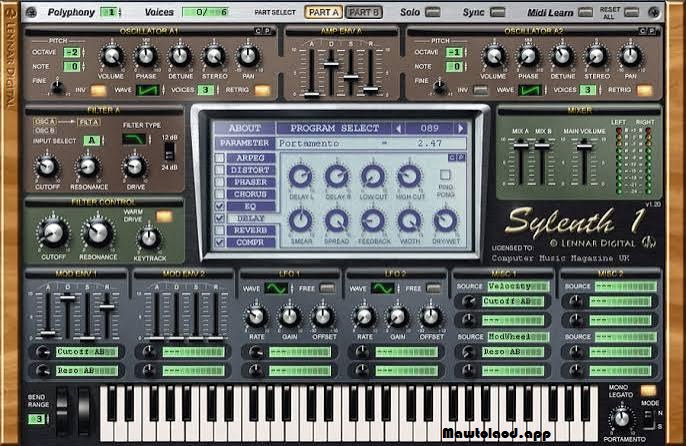The image size is (686, 446).
Task: Select the DELAY effect tab
Action: point(251,218)
